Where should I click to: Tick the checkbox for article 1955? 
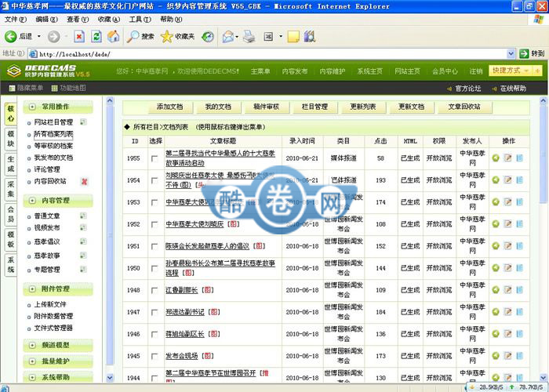(155, 158)
